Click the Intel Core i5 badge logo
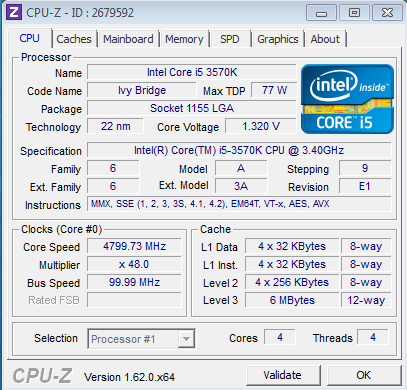 (347, 99)
